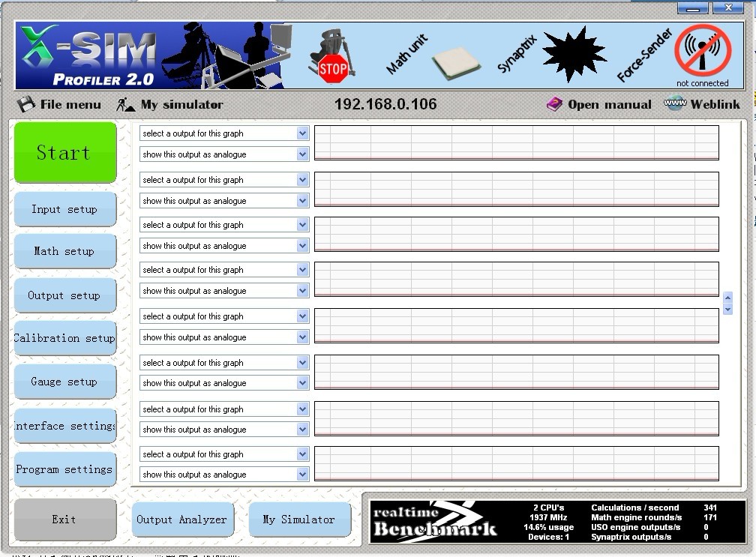Open Gauge setup

pos(65,382)
